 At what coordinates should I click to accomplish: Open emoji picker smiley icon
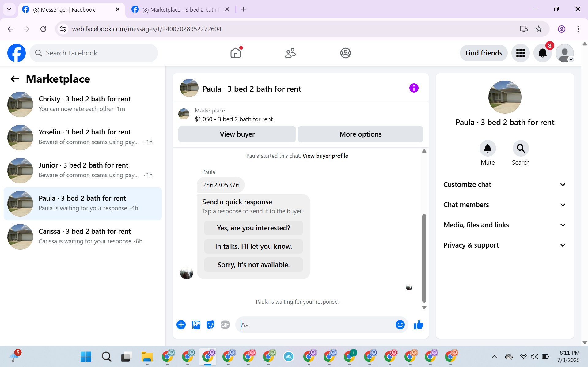(x=400, y=325)
